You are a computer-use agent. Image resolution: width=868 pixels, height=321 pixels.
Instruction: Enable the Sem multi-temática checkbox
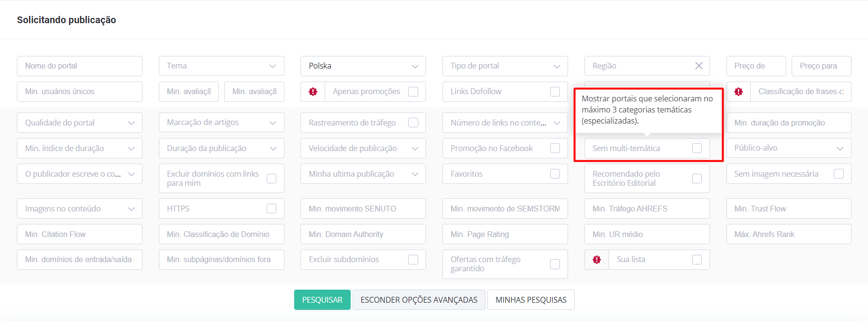tap(697, 148)
